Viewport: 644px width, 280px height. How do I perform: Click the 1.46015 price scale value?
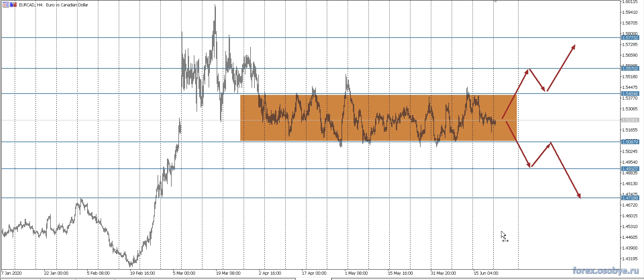pos(630,216)
